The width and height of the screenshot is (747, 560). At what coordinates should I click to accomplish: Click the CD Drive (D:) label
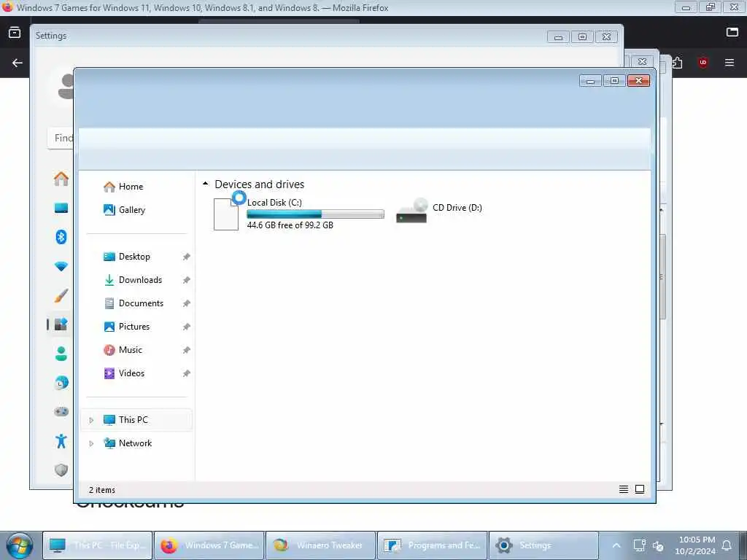point(457,208)
